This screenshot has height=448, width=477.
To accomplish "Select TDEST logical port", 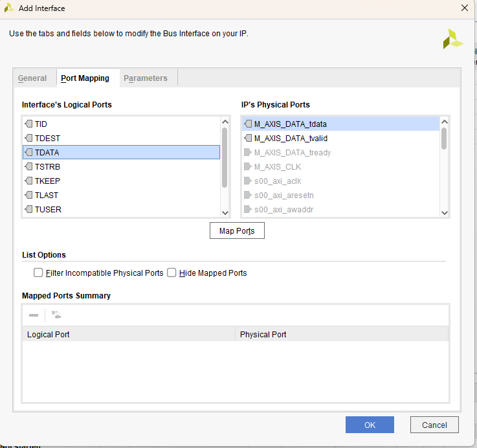I will tap(122, 138).
